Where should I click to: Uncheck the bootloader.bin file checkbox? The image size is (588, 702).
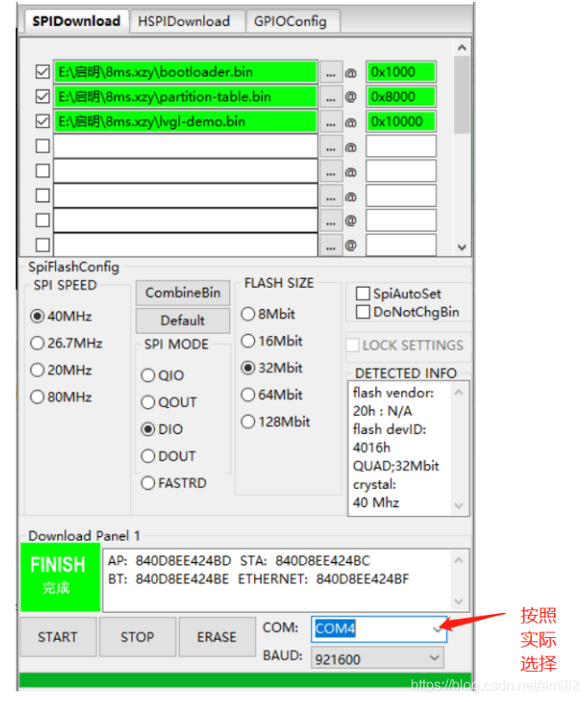43,71
